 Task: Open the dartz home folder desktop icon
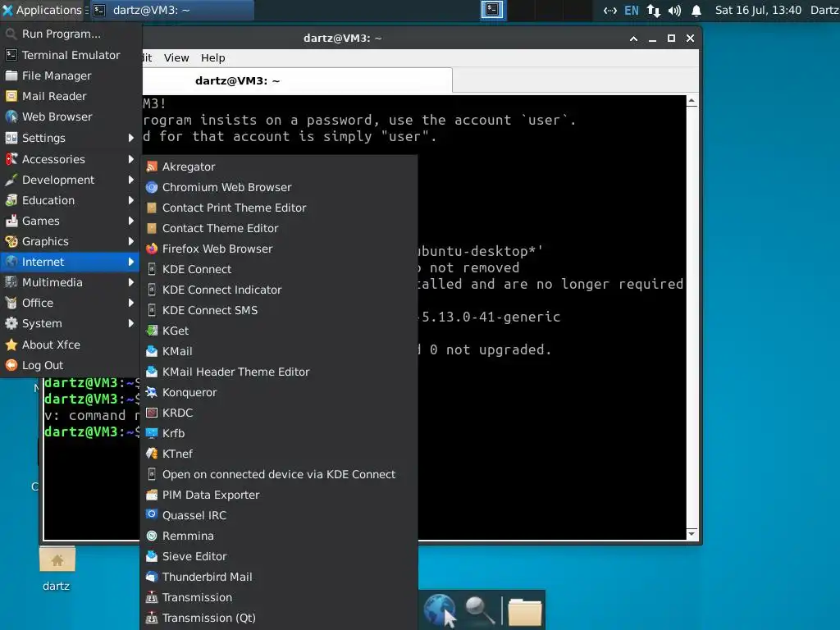pos(57,560)
